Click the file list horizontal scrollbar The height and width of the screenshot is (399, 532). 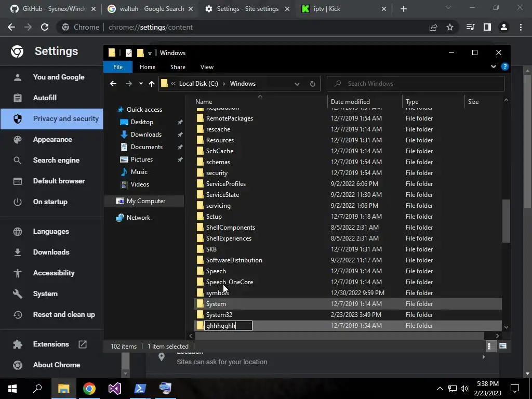(339, 336)
